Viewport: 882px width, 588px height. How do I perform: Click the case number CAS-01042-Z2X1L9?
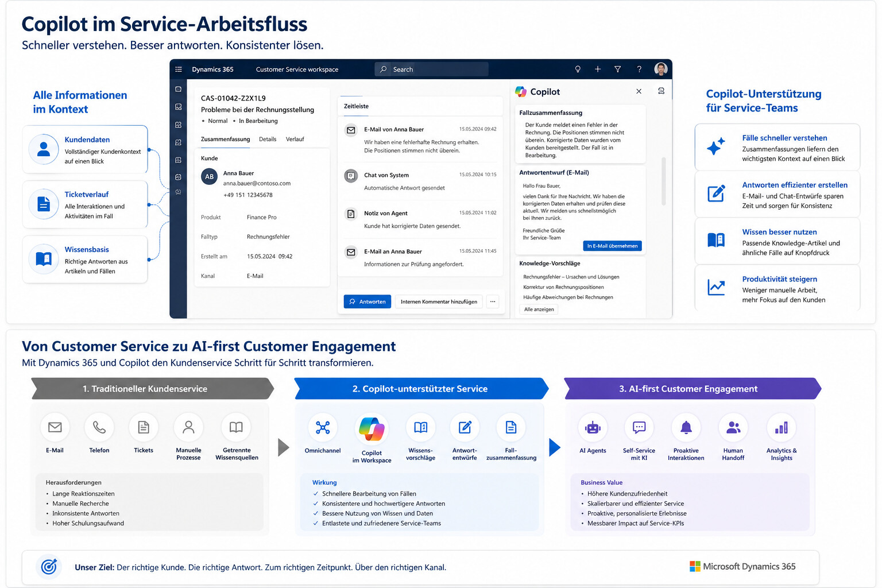pyautogui.click(x=233, y=98)
